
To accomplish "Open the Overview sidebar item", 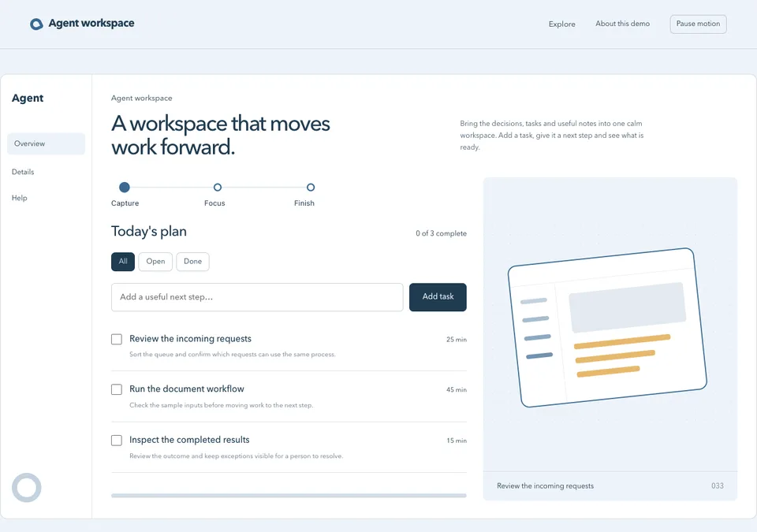I will (46, 143).
